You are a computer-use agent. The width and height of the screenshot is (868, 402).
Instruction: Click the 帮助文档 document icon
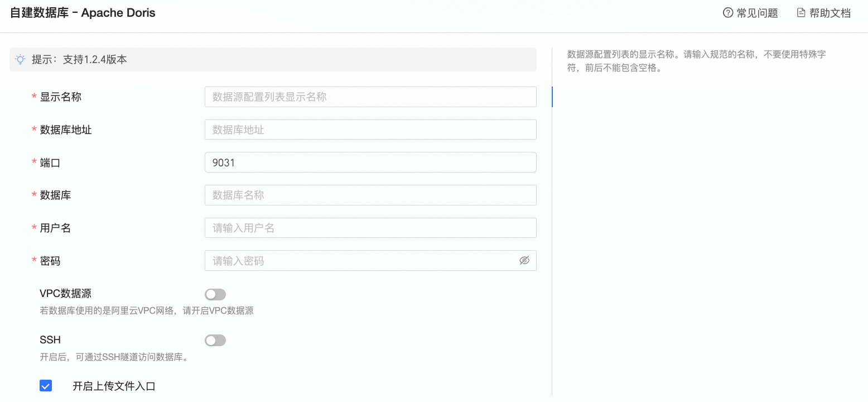coord(801,13)
